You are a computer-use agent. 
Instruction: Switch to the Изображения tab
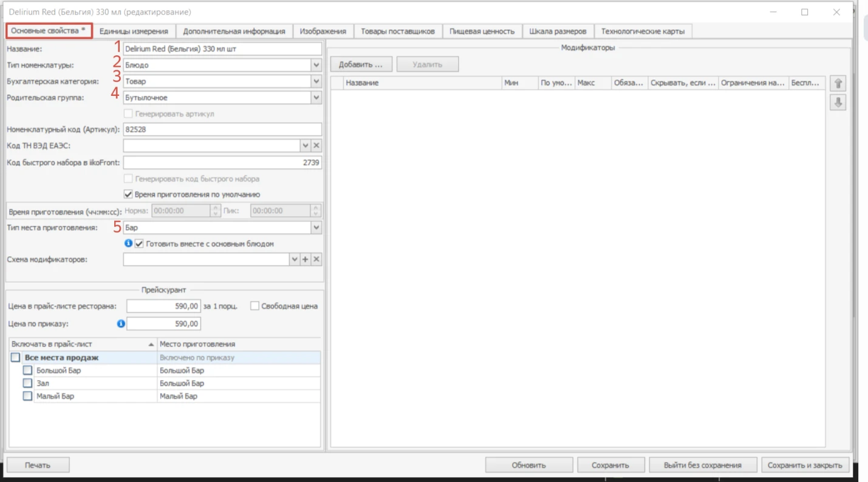click(323, 31)
